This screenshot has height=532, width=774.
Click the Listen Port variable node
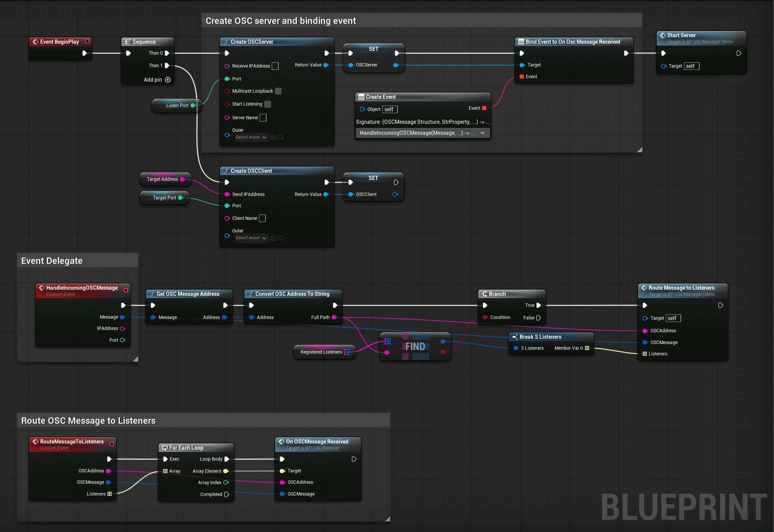pos(177,106)
